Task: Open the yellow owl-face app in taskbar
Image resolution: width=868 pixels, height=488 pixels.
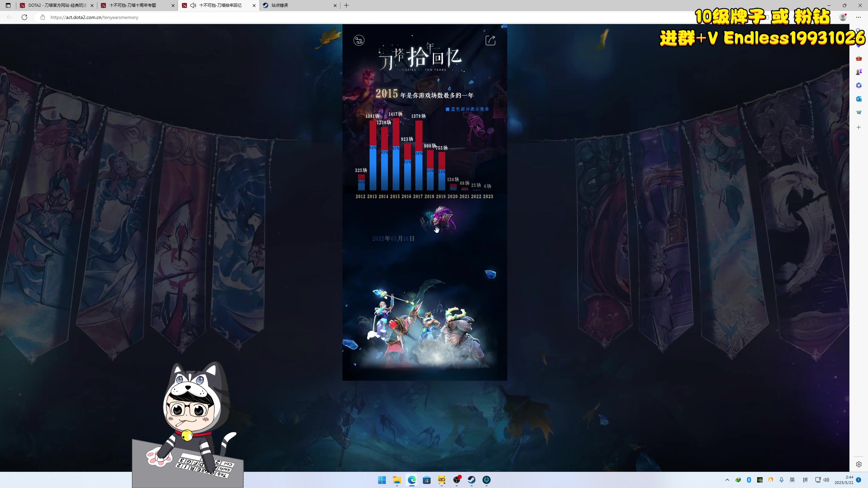Action: point(441,480)
